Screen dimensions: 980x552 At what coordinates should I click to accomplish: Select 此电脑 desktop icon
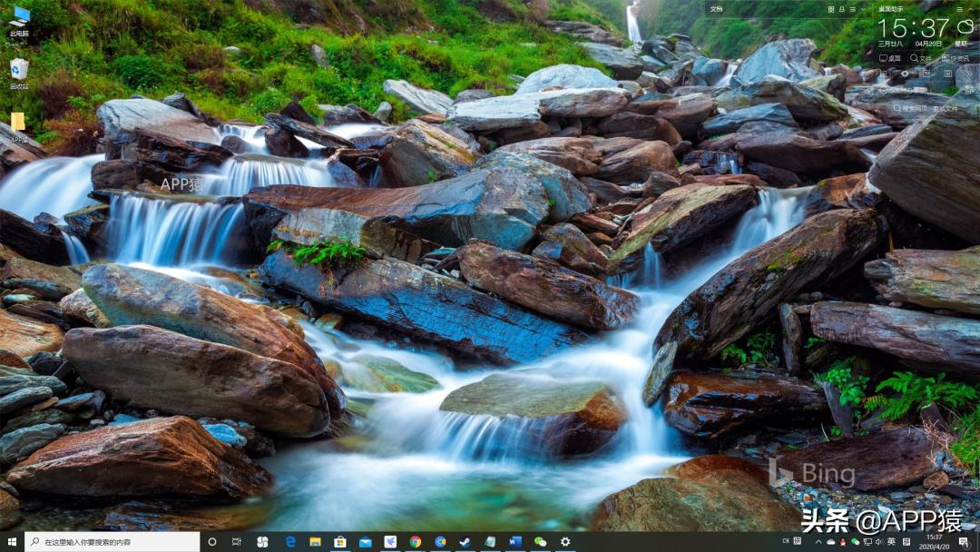(19, 23)
